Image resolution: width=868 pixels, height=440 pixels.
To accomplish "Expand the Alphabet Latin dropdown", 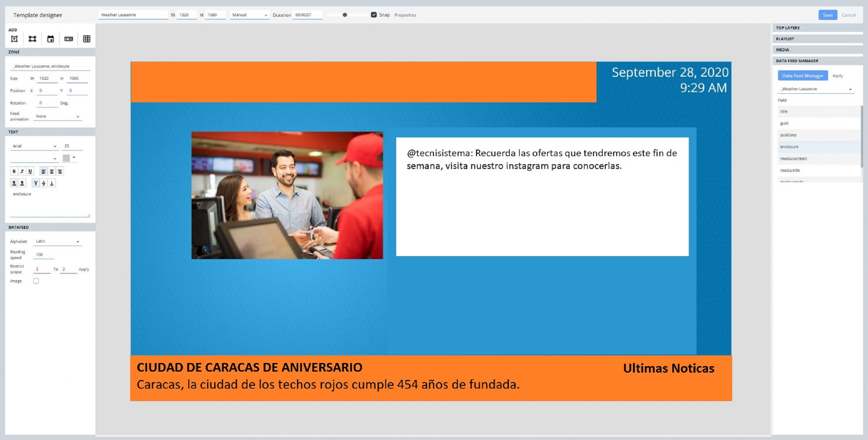I will coord(57,242).
